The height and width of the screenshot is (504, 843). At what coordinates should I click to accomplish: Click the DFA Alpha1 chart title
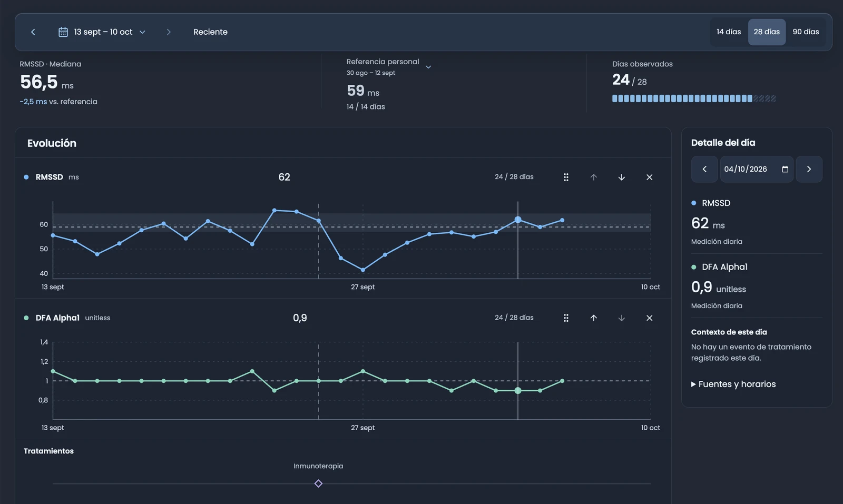57,318
